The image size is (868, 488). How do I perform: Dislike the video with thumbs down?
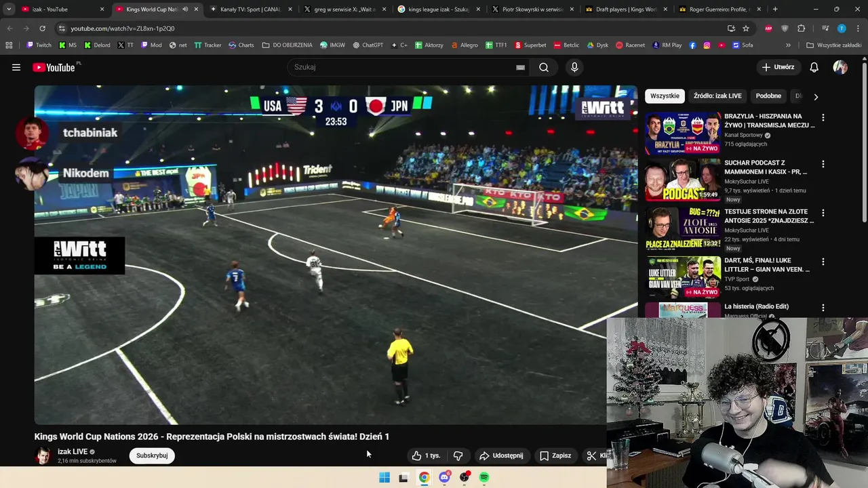click(458, 455)
